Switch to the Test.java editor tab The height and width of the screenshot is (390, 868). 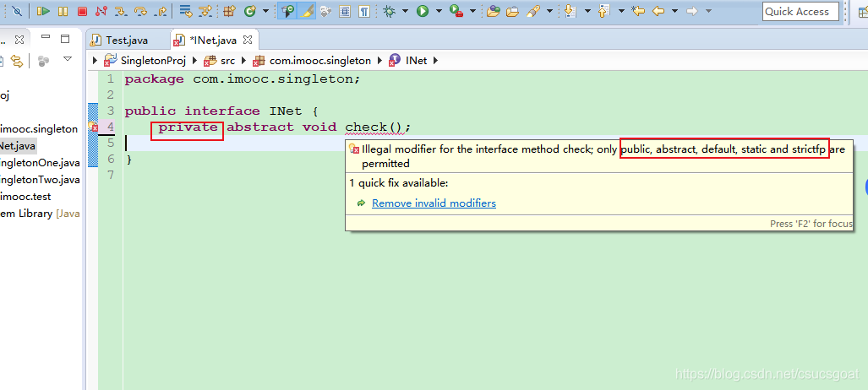[x=127, y=41]
